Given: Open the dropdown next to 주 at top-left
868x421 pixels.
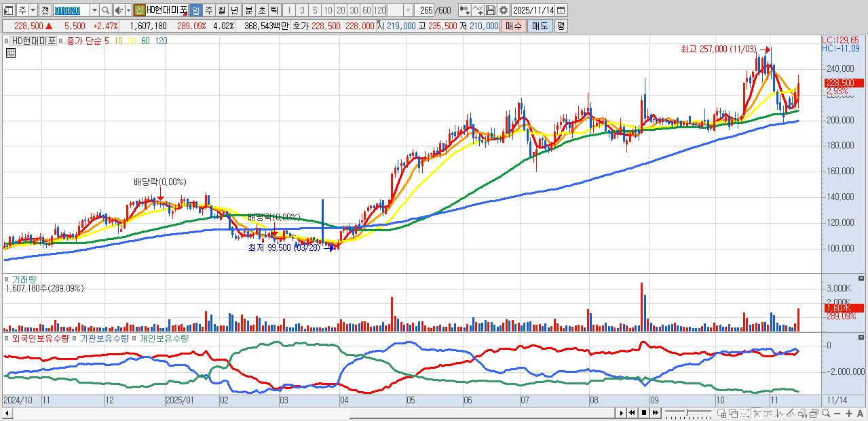Looking at the screenshot, I should (x=33, y=10).
